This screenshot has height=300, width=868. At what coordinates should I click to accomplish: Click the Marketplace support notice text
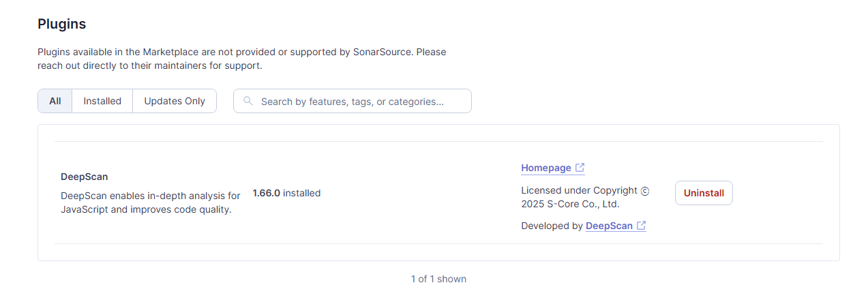(x=242, y=59)
